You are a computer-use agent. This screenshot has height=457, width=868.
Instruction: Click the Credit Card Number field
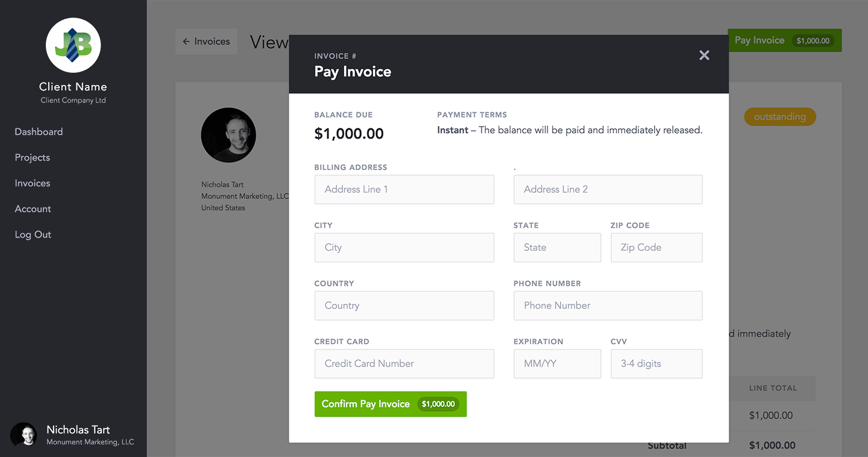(404, 364)
